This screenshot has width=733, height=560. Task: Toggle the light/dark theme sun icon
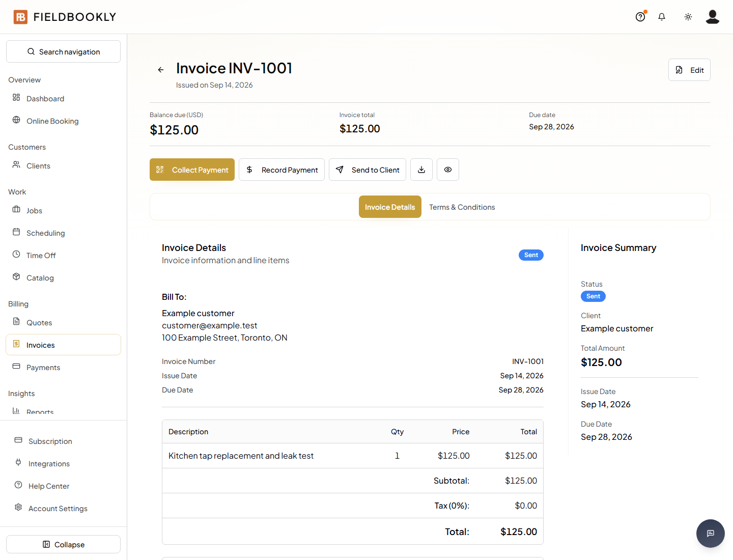(x=688, y=17)
